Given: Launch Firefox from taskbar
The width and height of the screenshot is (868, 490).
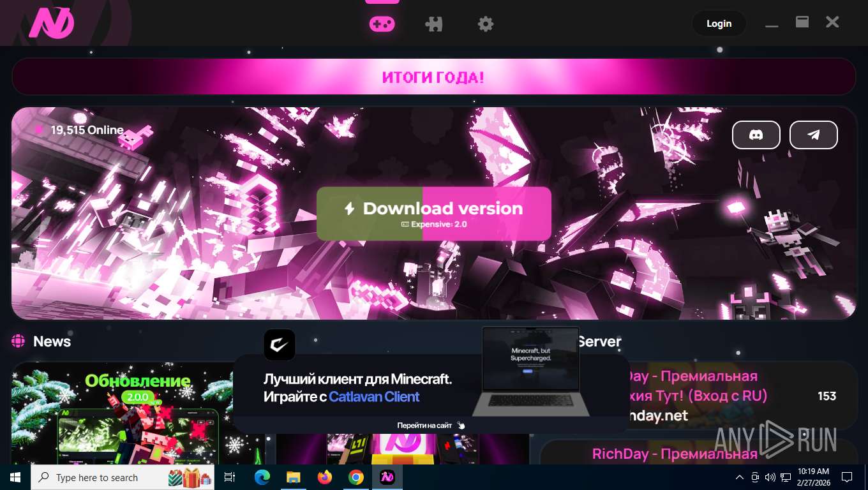Looking at the screenshot, I should click(x=325, y=477).
